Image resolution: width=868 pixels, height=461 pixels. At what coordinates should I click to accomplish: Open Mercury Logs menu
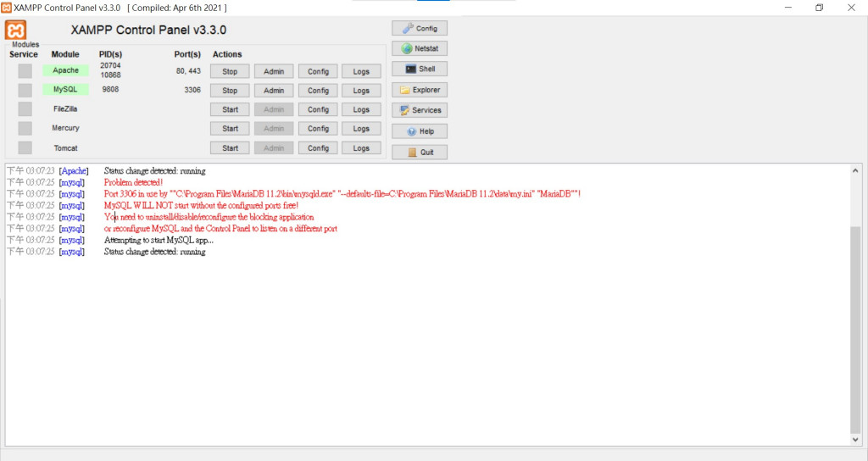[x=361, y=129]
